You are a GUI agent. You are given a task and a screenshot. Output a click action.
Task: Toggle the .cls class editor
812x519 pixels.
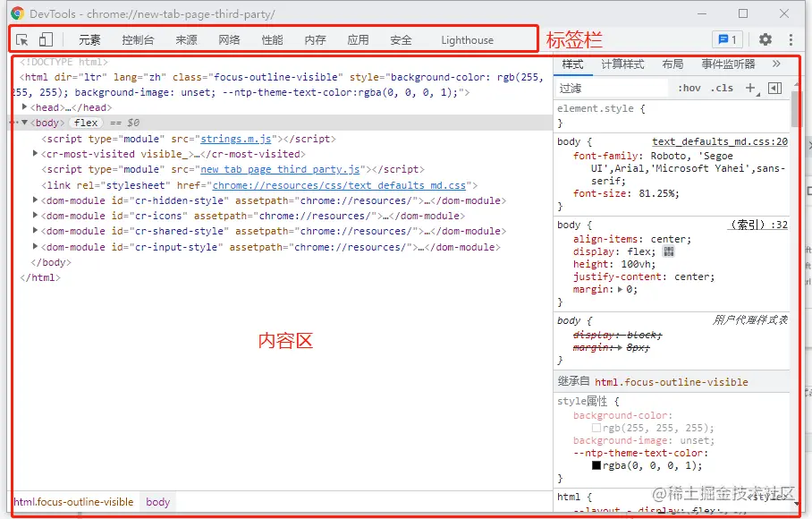[722, 88]
